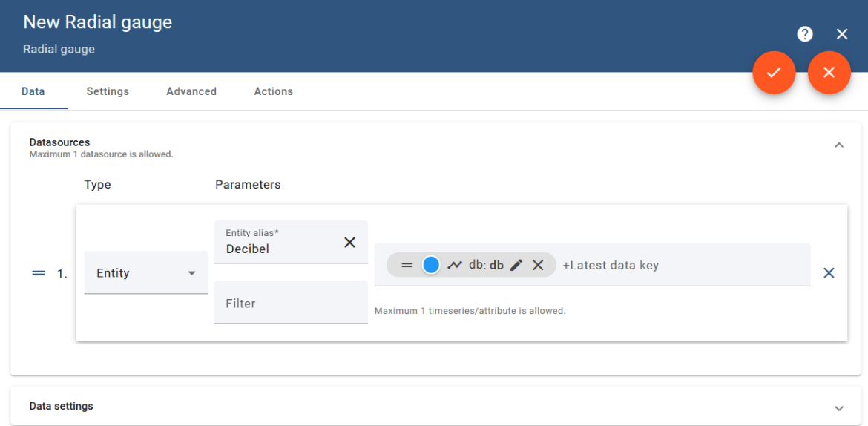Switch to the Settings tab
This screenshot has width=868, height=426.
[x=108, y=91]
